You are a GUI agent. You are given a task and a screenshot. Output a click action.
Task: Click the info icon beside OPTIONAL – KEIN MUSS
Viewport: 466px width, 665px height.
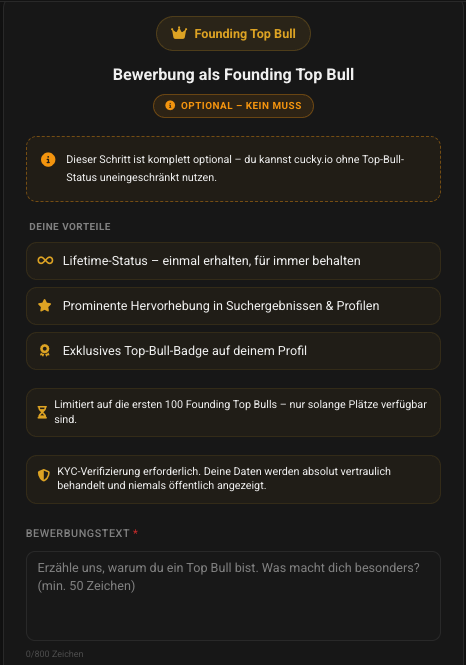pos(170,105)
